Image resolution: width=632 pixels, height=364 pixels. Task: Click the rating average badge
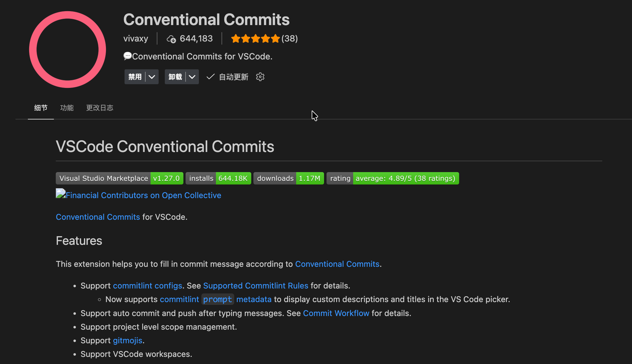pyautogui.click(x=393, y=178)
